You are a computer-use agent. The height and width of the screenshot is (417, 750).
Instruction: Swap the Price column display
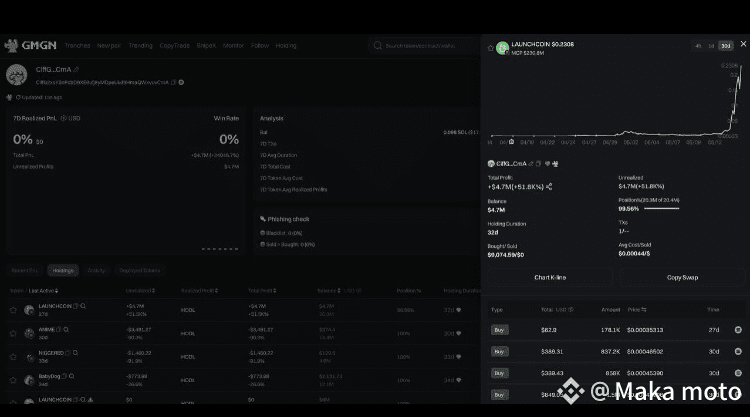click(x=644, y=310)
